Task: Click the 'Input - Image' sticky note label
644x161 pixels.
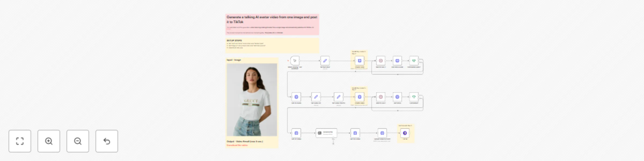Action: tap(234, 60)
